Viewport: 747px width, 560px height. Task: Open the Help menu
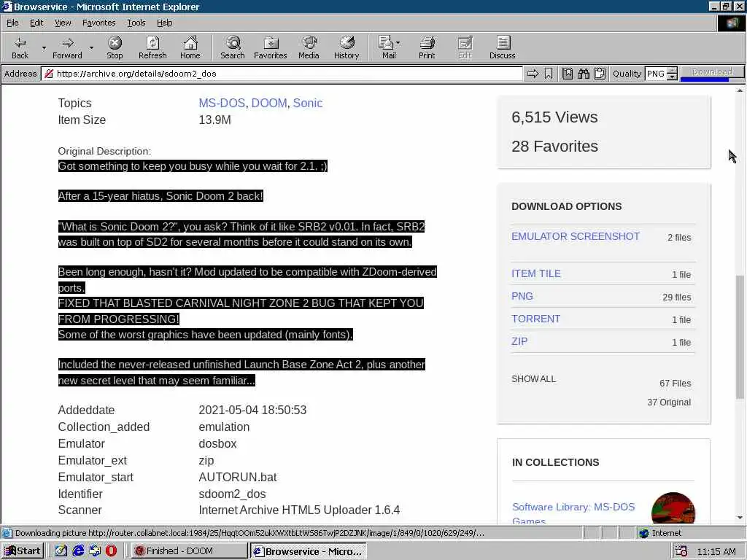(164, 23)
